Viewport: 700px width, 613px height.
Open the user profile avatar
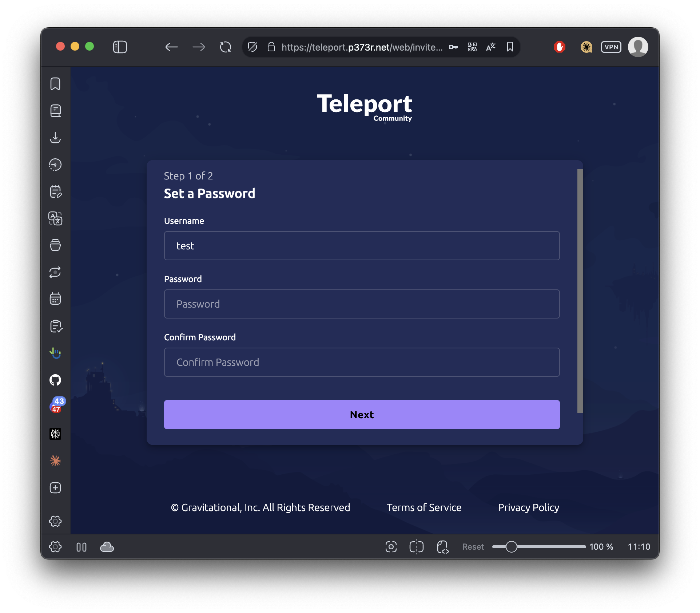[638, 47]
